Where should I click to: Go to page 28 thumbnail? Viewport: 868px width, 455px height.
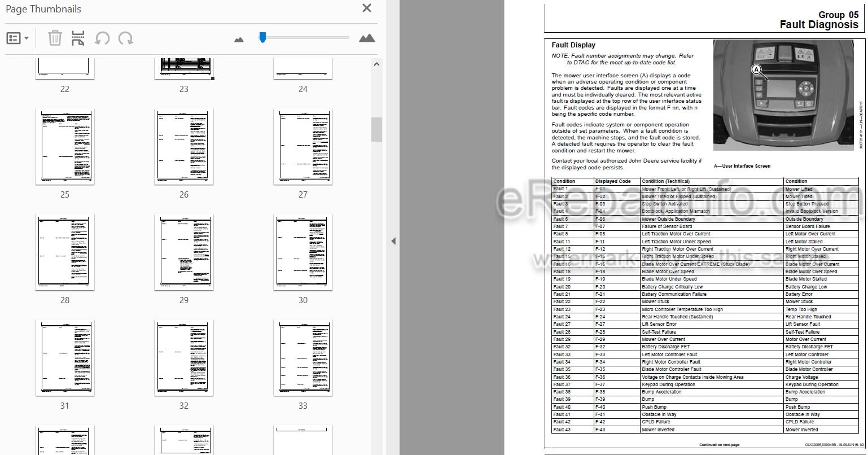pyautogui.click(x=65, y=252)
